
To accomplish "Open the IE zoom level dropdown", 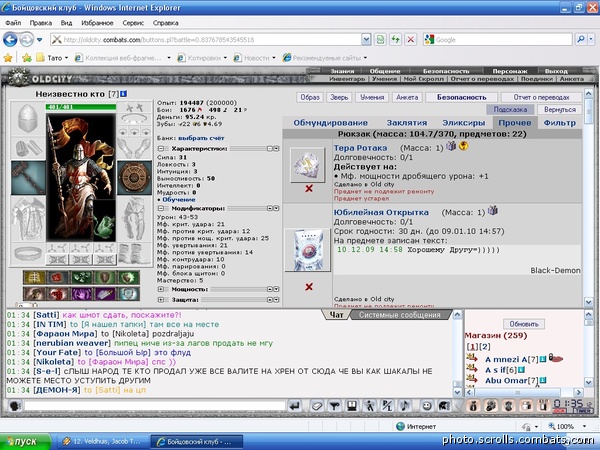I will [584, 426].
